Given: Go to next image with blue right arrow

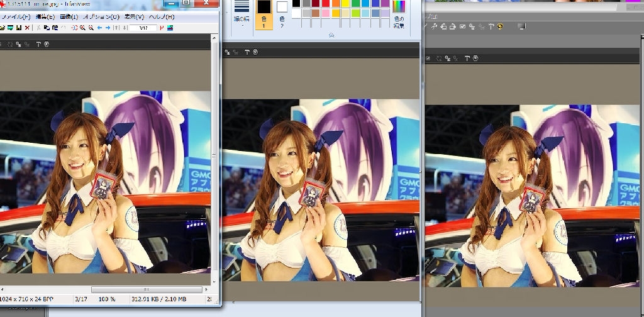Looking at the screenshot, I should [x=108, y=28].
